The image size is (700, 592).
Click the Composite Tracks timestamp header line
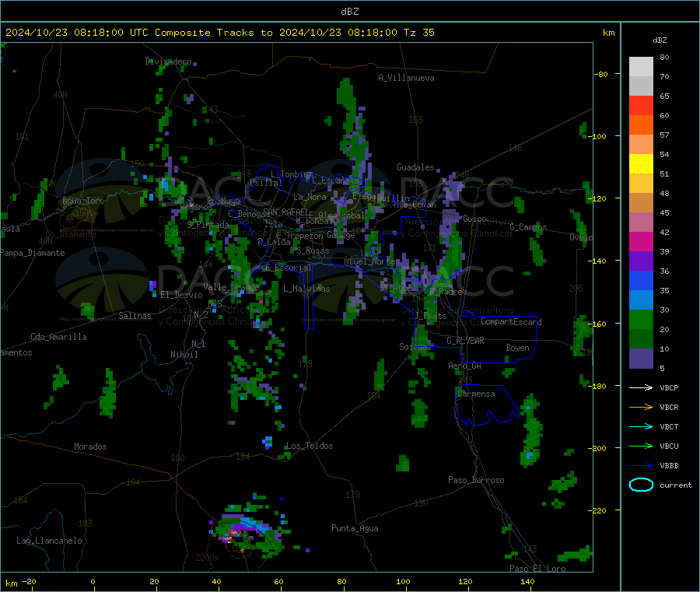tap(219, 32)
